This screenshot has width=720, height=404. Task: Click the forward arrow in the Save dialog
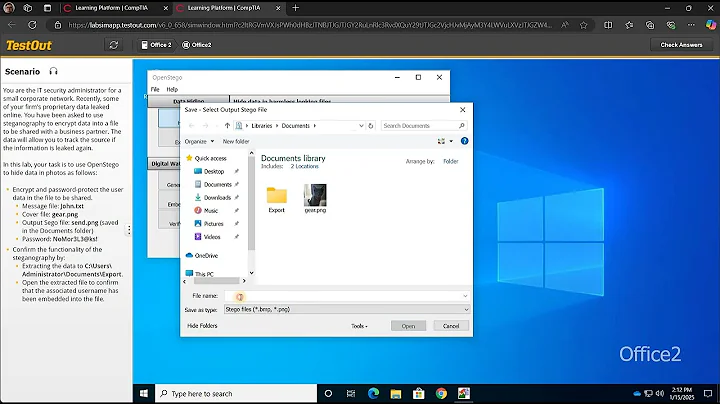pyautogui.click(x=205, y=125)
